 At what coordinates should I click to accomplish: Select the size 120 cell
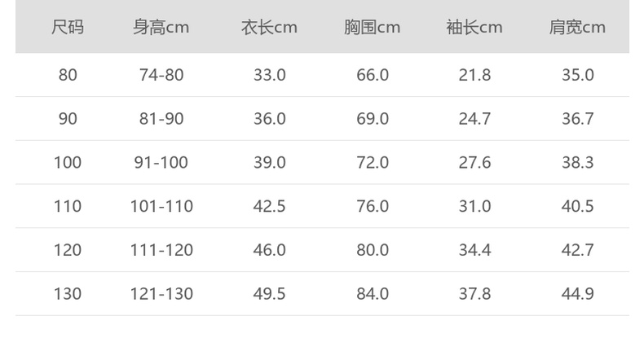(68, 250)
